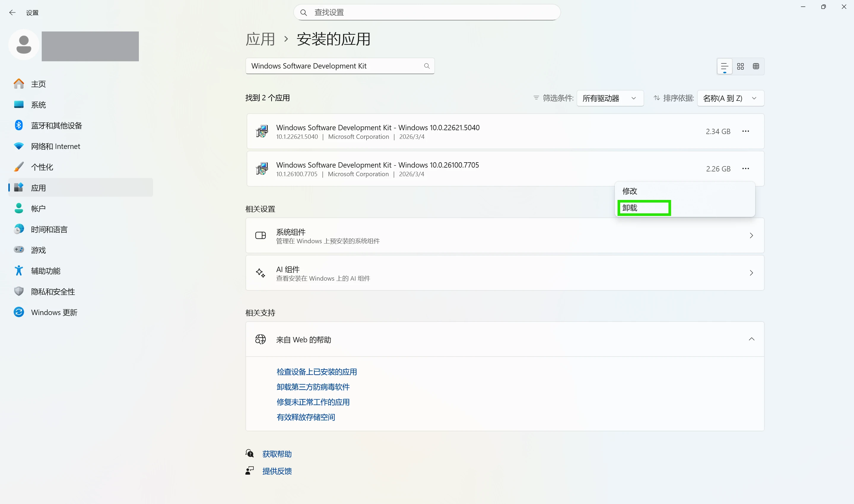
Task: Open 系统组件 settings page
Action: click(x=505, y=236)
